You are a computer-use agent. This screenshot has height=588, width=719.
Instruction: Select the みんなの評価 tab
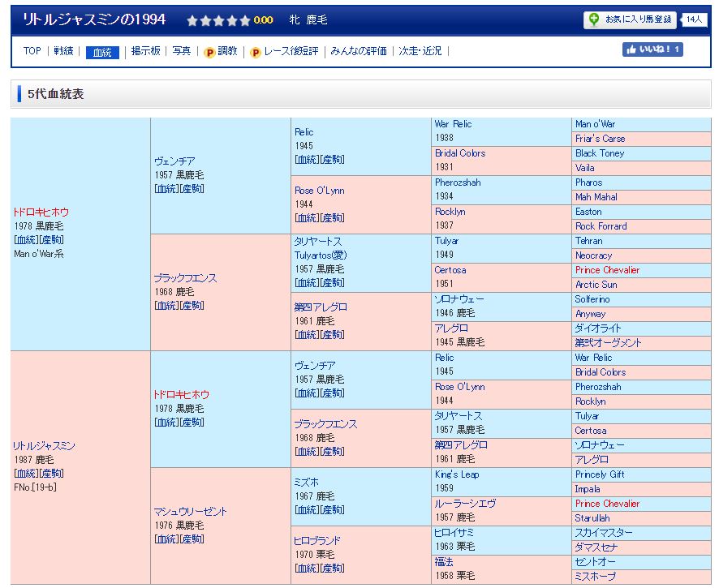click(359, 51)
